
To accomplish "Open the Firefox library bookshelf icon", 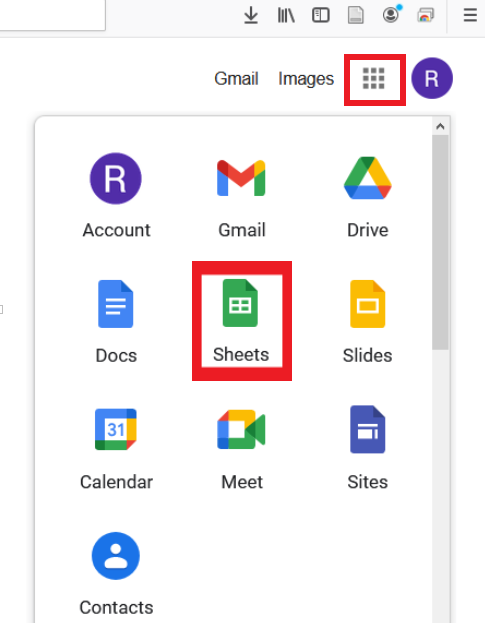I will (286, 15).
